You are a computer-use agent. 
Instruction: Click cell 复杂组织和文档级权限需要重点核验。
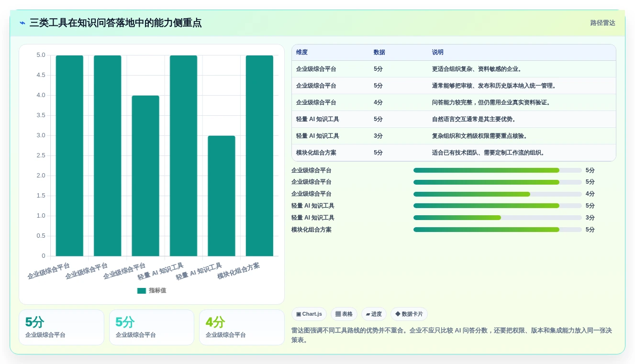pos(480,136)
